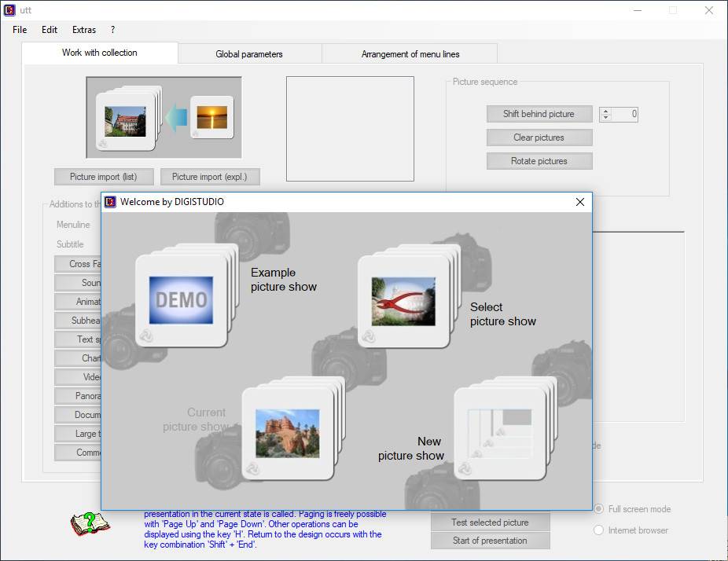Click the sunset photo slide

pos(211,117)
